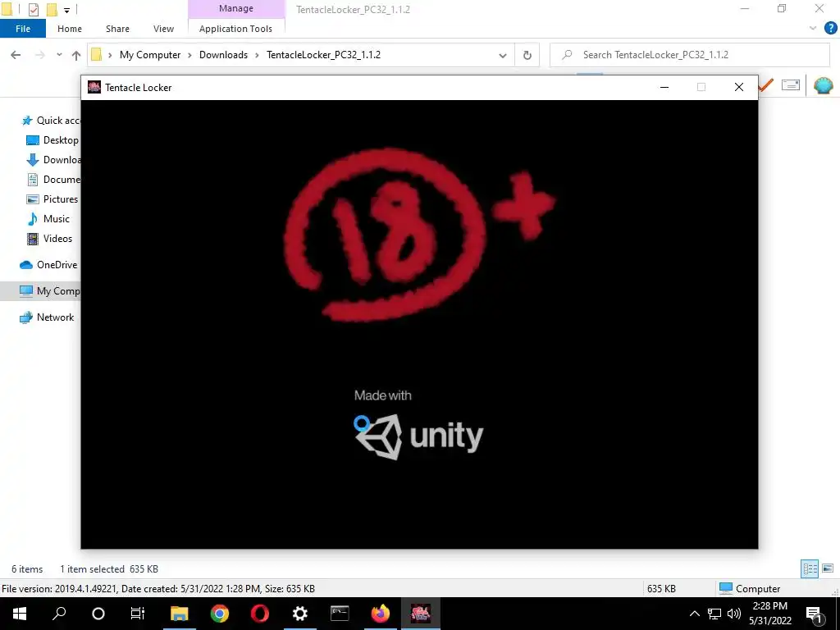
Task: Open the volume control in the tray
Action: 734,614
